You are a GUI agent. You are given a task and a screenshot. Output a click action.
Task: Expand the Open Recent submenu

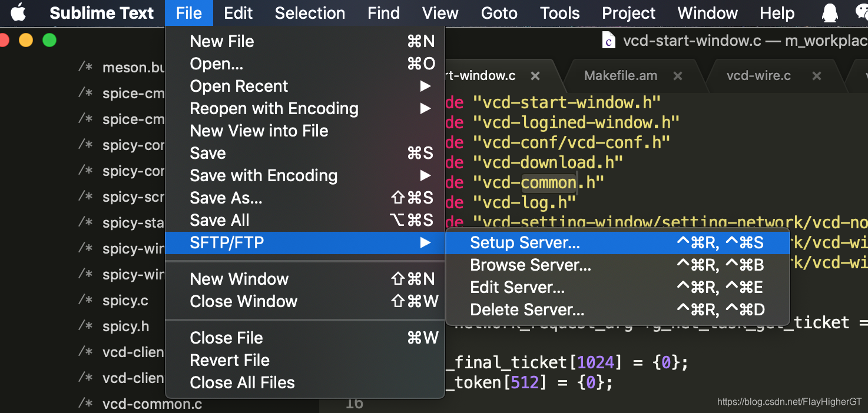click(305, 86)
